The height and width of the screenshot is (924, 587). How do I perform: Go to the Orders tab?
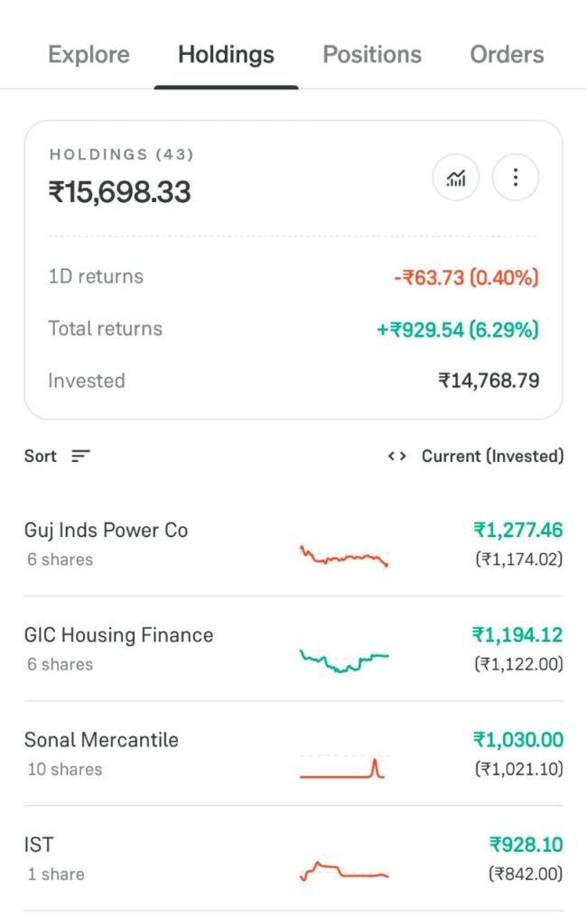click(x=507, y=54)
